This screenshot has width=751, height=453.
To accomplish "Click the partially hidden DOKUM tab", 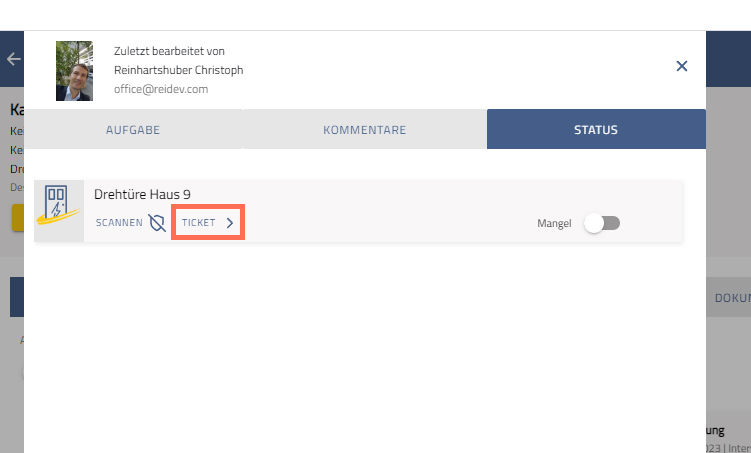I will [x=731, y=298].
